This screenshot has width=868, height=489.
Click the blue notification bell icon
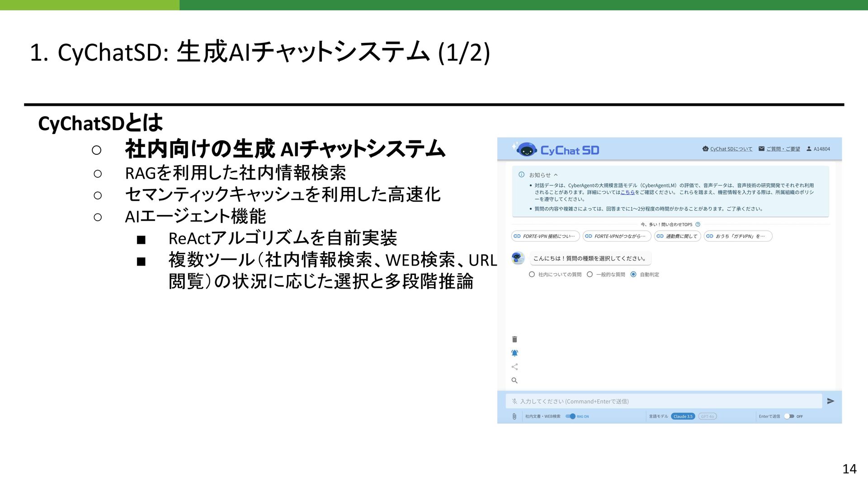(514, 353)
